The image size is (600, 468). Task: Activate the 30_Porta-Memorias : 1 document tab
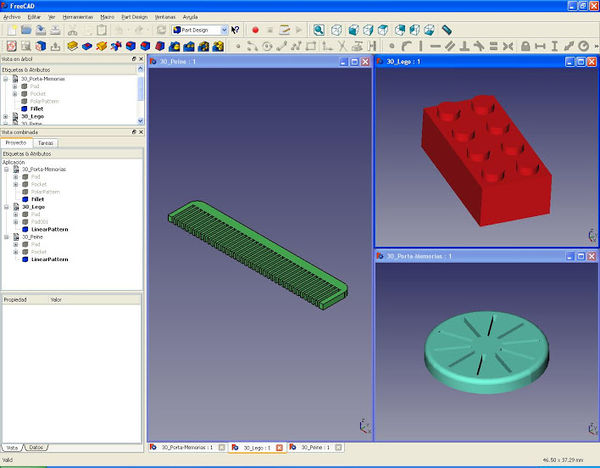coord(186,447)
